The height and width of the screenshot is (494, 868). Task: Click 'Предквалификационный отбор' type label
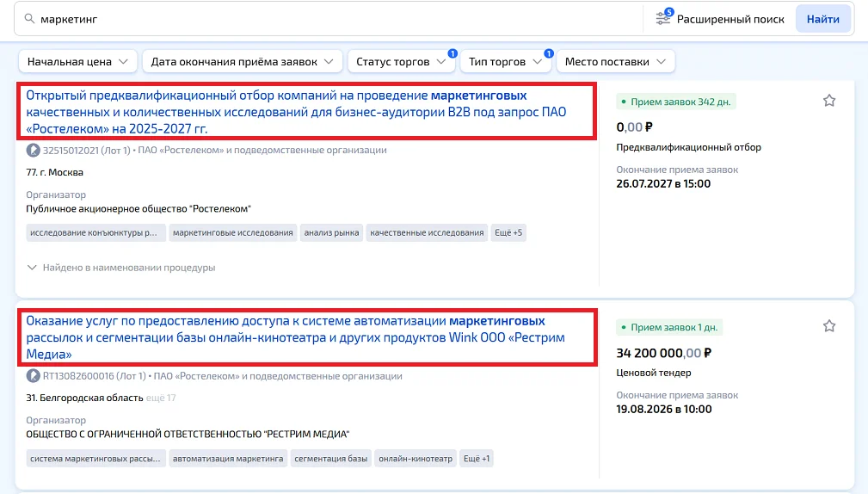[x=689, y=147]
